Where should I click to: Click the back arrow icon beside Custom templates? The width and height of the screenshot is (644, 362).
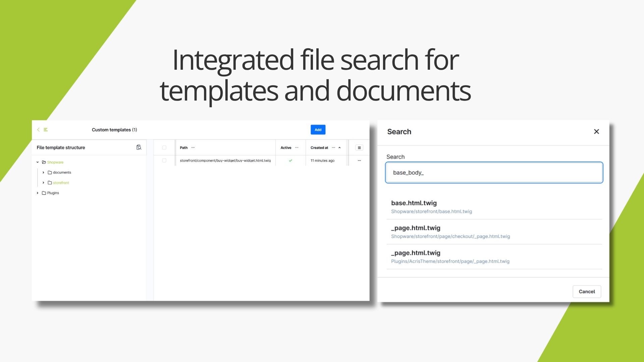point(39,130)
